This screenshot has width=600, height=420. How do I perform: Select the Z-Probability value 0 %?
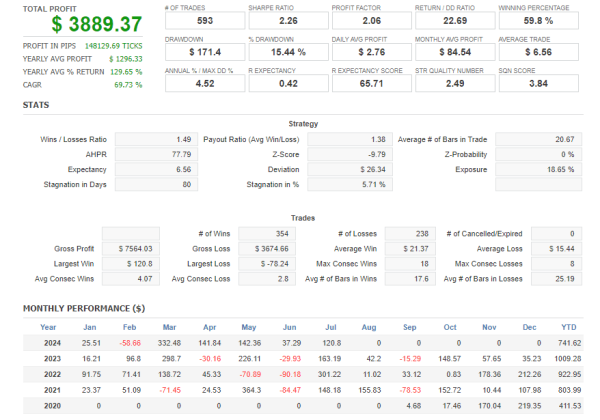pos(538,154)
